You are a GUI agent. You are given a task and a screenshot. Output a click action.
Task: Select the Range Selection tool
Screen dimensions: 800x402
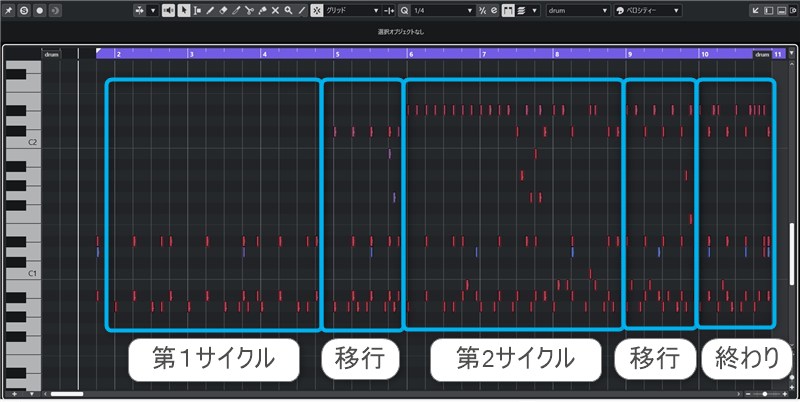(197, 11)
